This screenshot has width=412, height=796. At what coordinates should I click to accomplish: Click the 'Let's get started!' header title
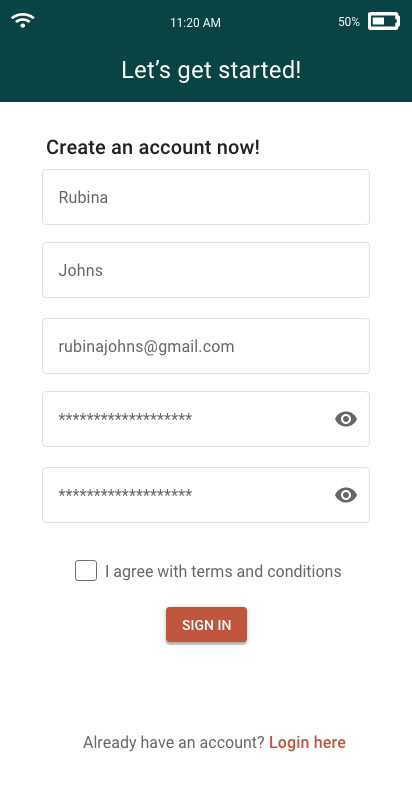pyautogui.click(x=211, y=70)
